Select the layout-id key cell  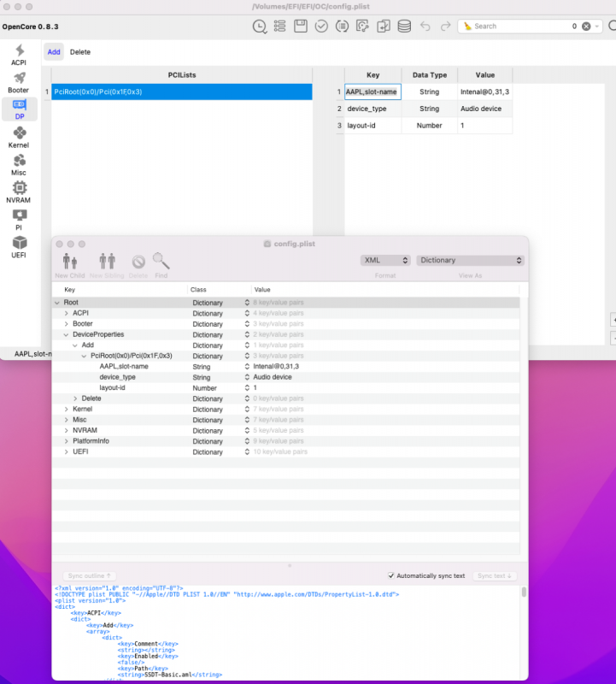pos(373,126)
